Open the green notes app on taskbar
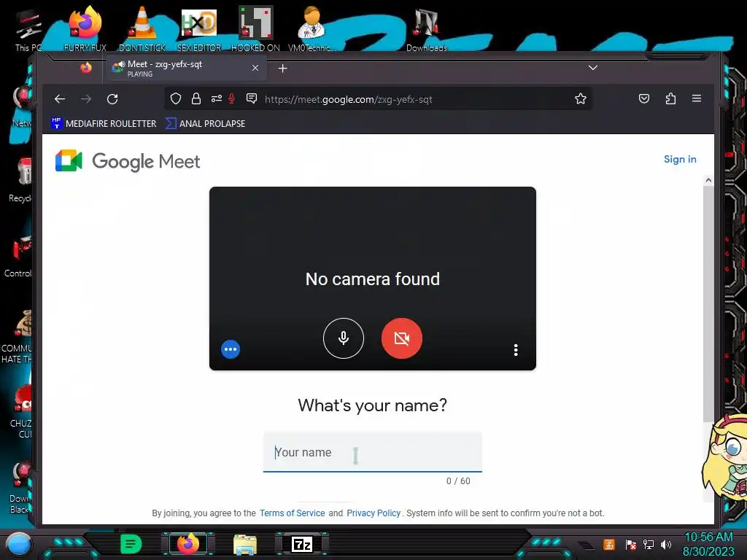The height and width of the screenshot is (560, 747). pos(131,544)
